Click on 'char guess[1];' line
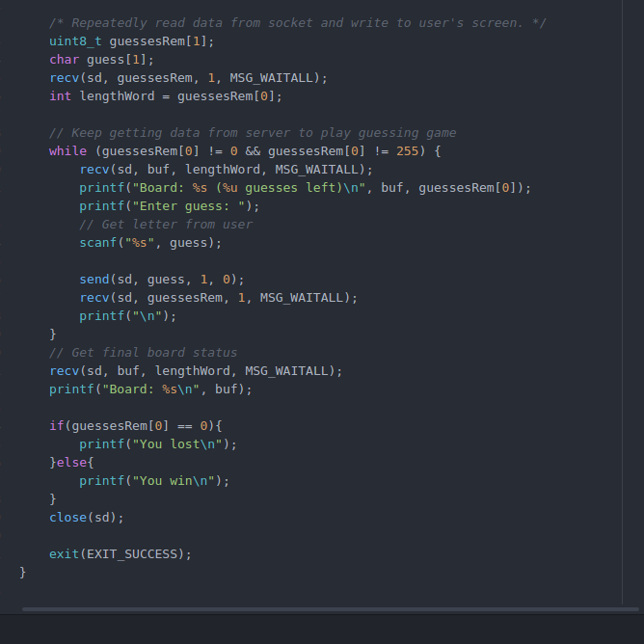Screen dimensions: 644x644 [101, 60]
